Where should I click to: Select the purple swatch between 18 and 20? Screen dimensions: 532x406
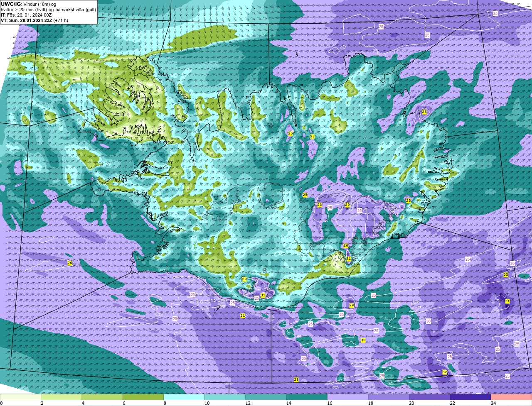click(389, 397)
